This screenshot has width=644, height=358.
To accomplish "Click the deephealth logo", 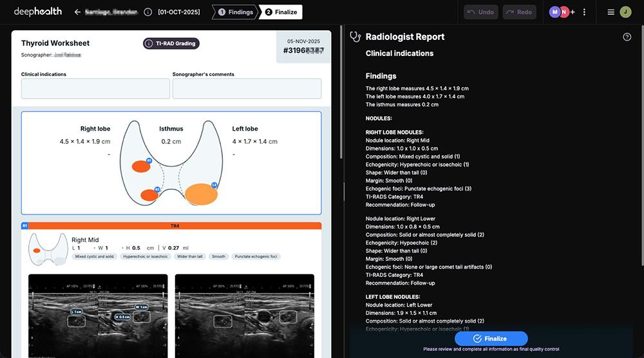I will pos(38,12).
